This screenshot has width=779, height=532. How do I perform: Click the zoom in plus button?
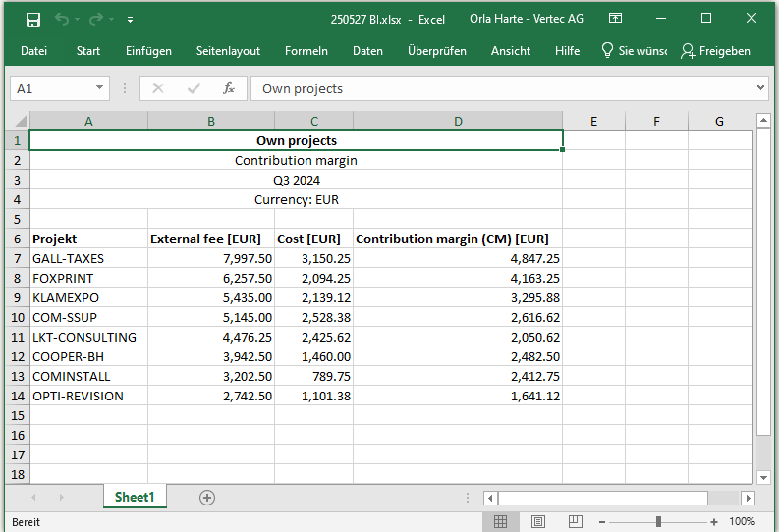pyautogui.click(x=714, y=522)
